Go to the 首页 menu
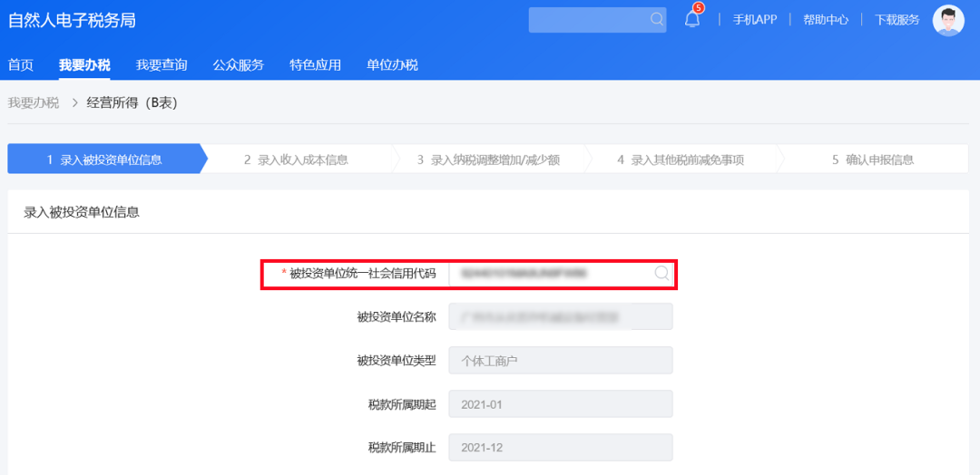Image resolution: width=980 pixels, height=475 pixels. click(x=21, y=65)
